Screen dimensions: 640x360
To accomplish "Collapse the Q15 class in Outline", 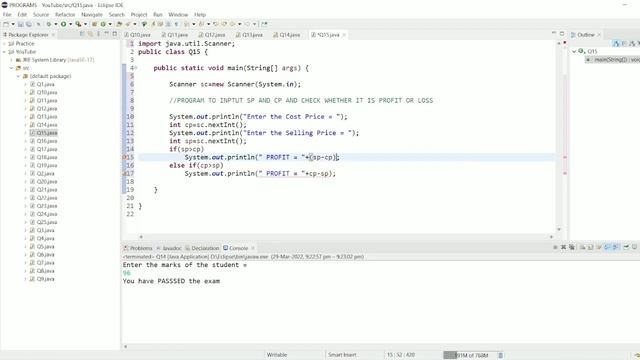I will coord(574,51).
